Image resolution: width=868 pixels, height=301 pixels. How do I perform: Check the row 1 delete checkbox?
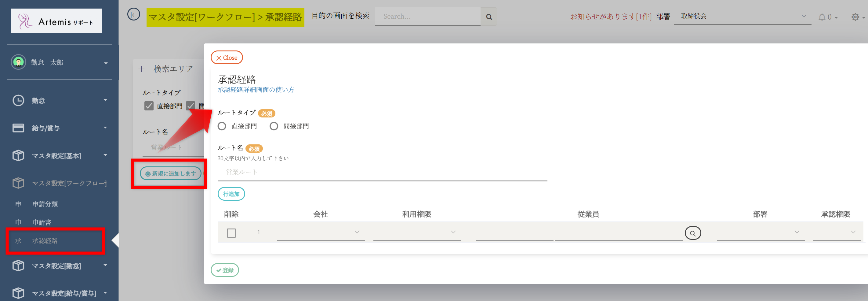click(231, 233)
